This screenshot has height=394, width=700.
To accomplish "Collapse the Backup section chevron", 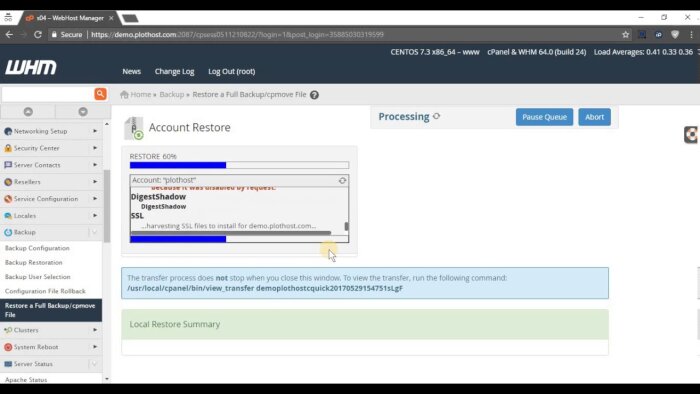I will click(94, 232).
